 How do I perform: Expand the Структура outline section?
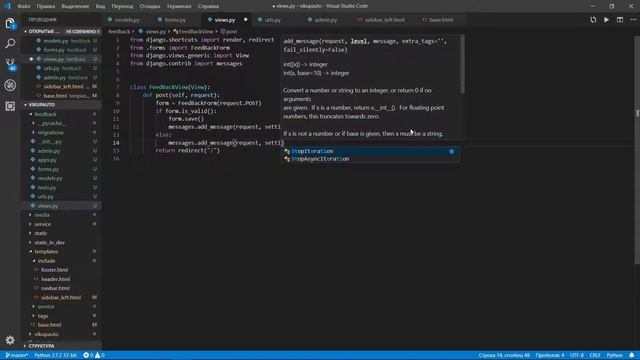(x=61, y=346)
